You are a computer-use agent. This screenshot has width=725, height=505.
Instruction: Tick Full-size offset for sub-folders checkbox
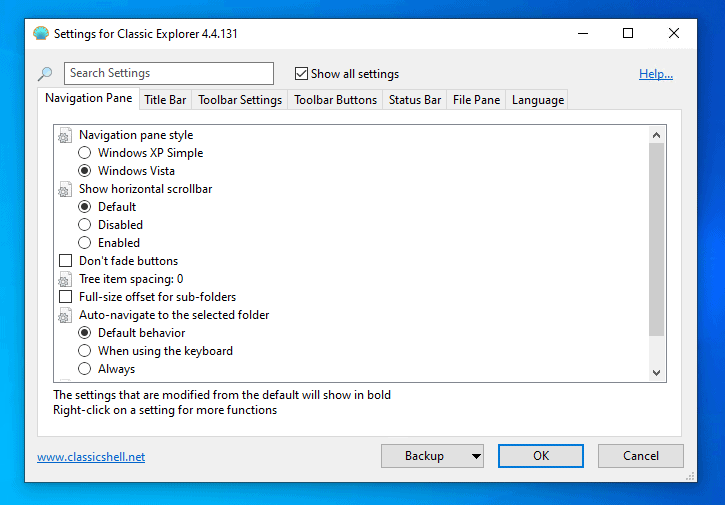coord(66,297)
